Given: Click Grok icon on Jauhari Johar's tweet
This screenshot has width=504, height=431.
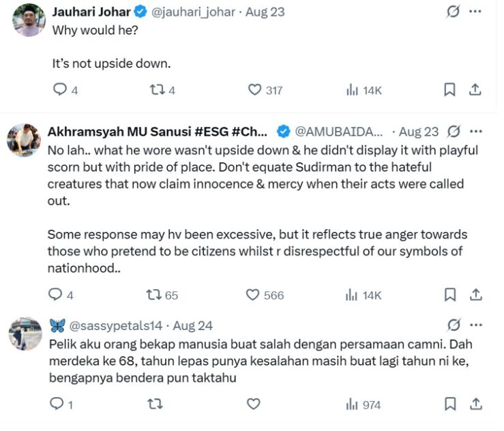Looking at the screenshot, I should 451,12.
